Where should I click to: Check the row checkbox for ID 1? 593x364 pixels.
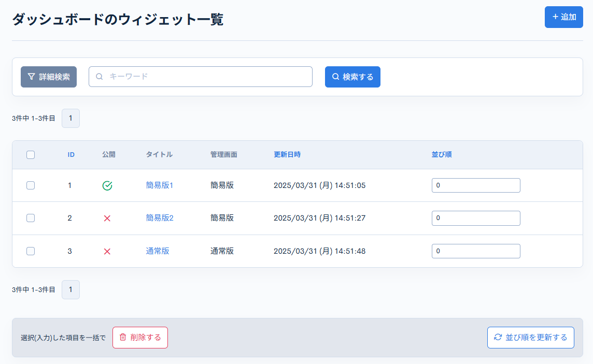point(30,185)
